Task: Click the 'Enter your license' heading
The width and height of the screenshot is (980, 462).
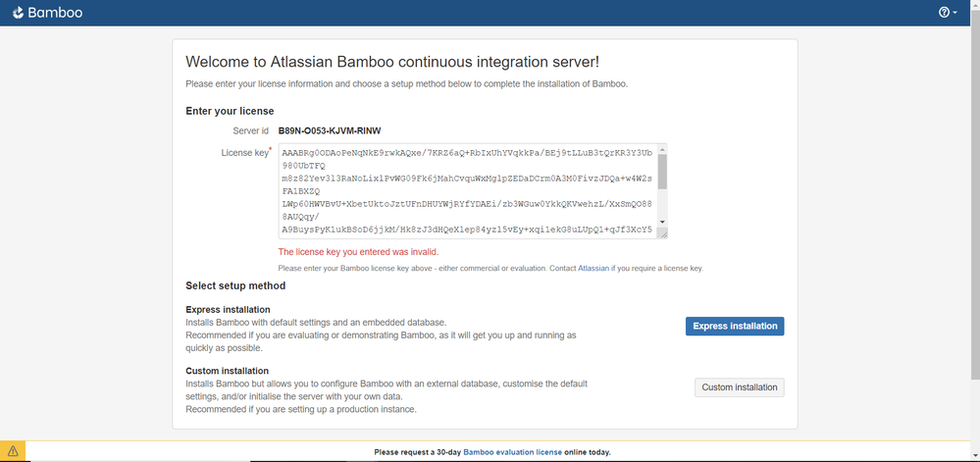Action: coord(230,111)
